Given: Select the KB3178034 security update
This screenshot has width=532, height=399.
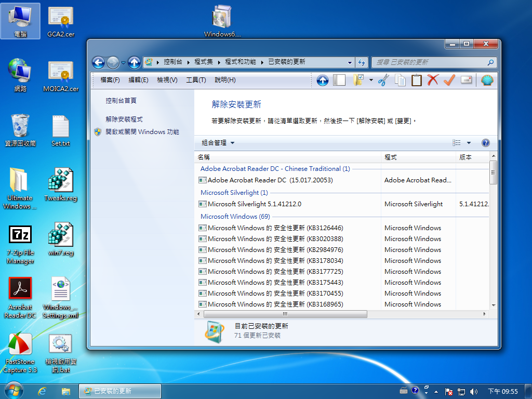Looking at the screenshot, I should point(343,261).
